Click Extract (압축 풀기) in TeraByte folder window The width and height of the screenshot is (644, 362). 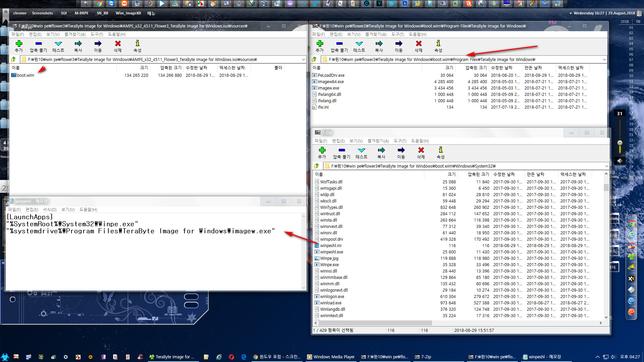(x=339, y=46)
